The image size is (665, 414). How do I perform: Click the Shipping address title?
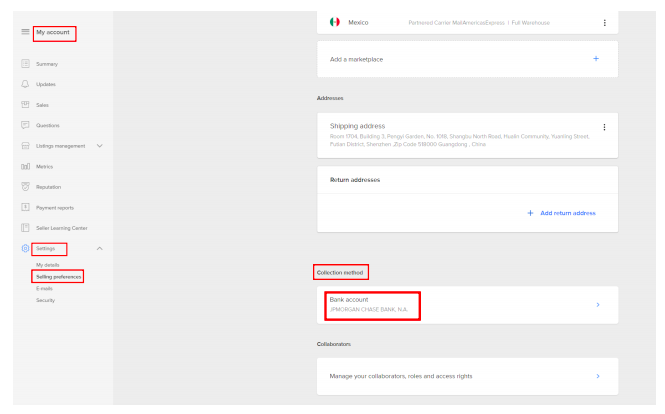(358, 126)
